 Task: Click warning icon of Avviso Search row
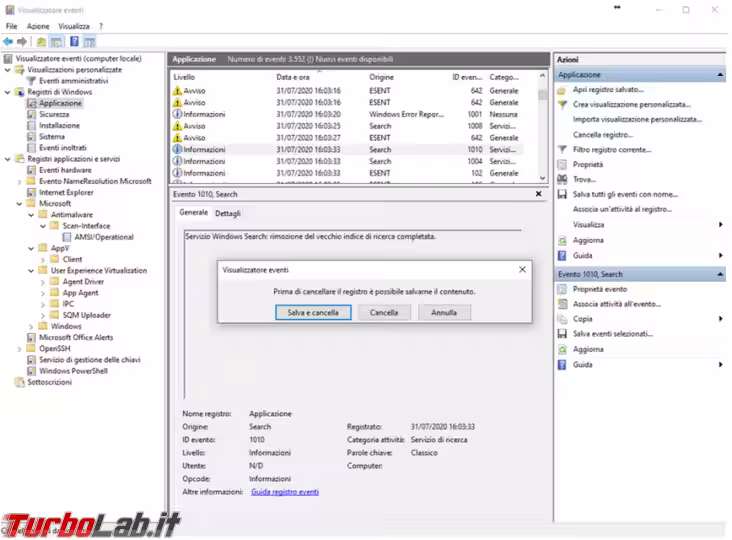pos(177,126)
